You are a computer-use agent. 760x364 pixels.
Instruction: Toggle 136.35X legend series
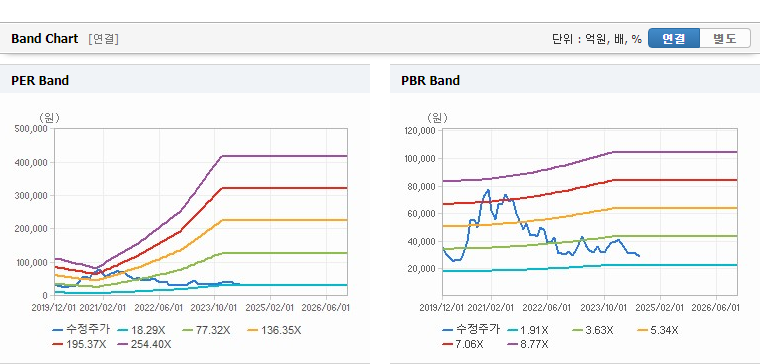coord(274,330)
